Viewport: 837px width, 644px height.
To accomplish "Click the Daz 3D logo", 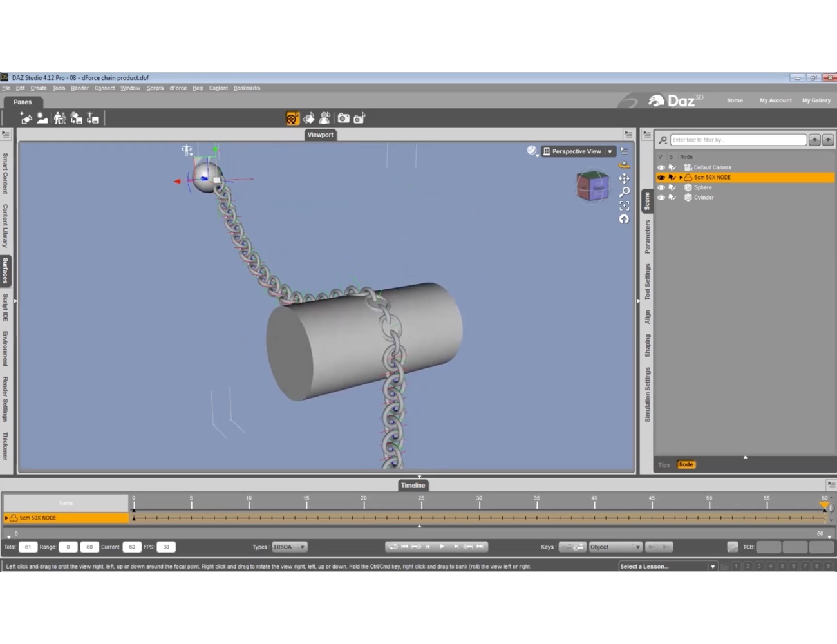I will [x=675, y=100].
